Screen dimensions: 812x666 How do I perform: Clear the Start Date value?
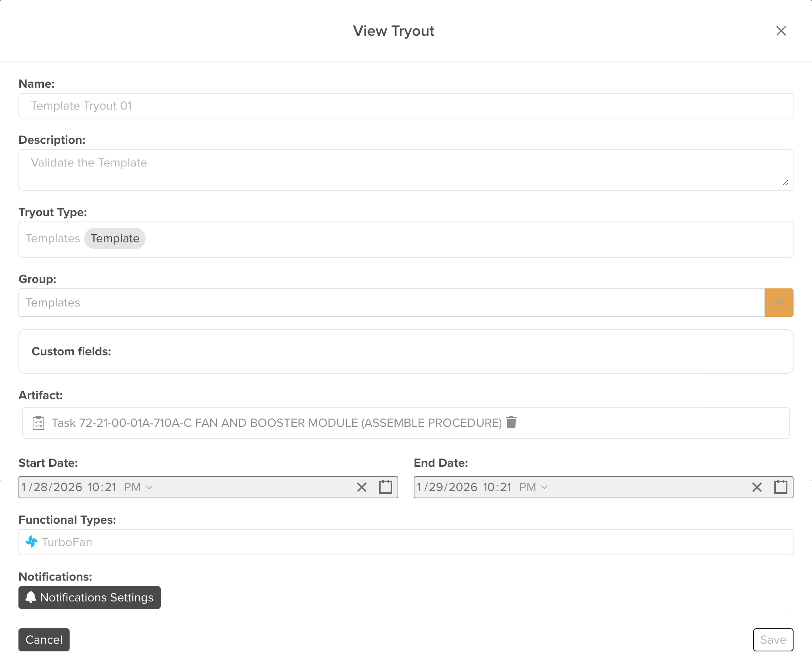point(361,487)
